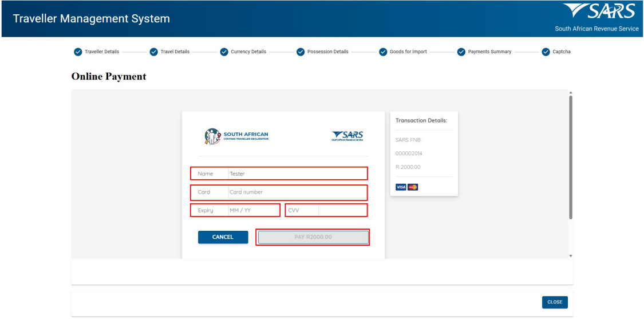The image size is (644, 319).
Task: Click the SARS logo inside payment form
Action: click(347, 135)
